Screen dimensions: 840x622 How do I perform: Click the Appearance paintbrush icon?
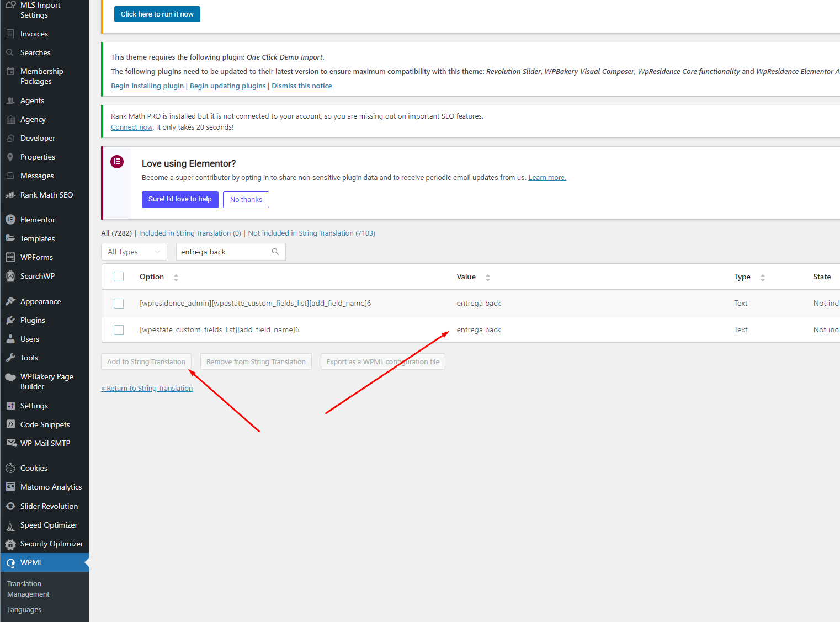coord(10,301)
